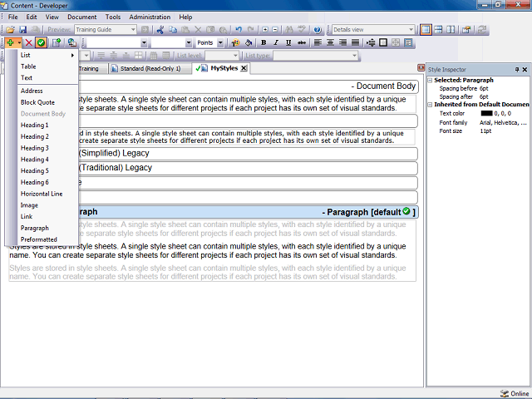This screenshot has width=532, height=399.
Task: Open the List level dropdown
Action: point(235,56)
